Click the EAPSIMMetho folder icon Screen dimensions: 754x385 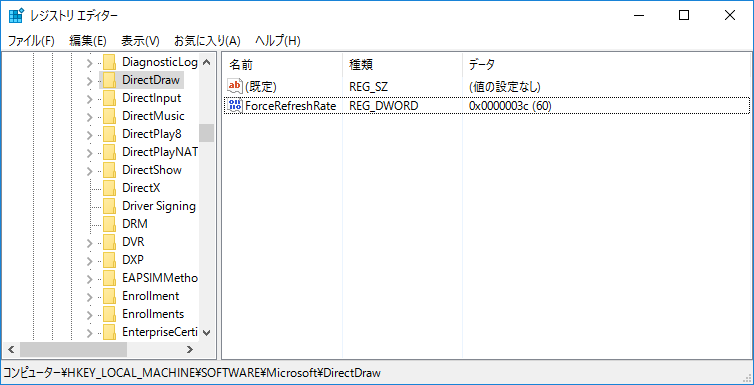click(110, 278)
